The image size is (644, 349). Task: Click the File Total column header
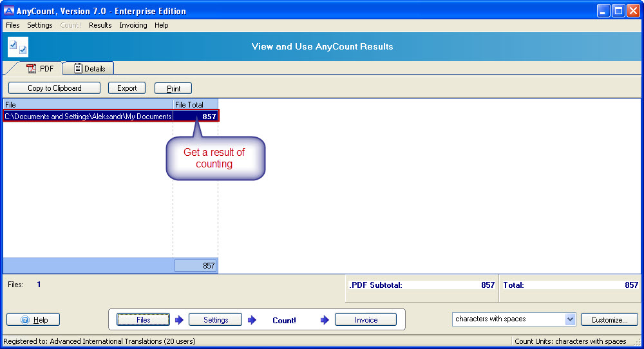pos(196,105)
